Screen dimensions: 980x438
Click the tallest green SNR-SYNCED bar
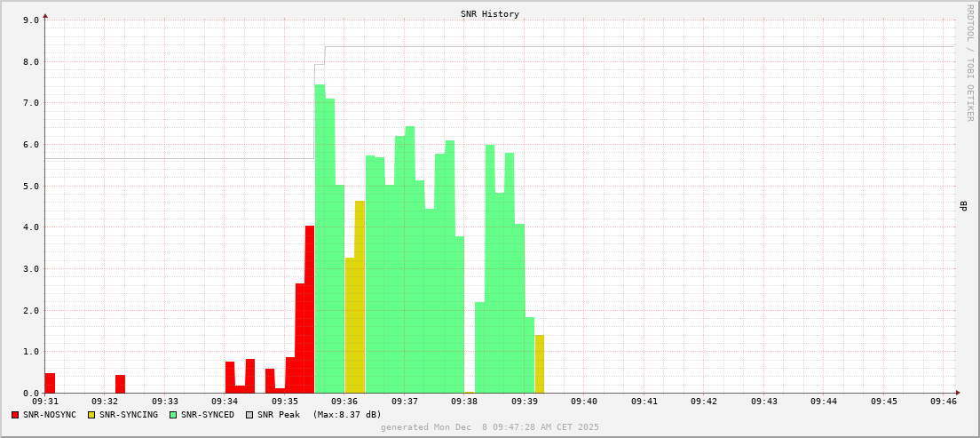click(320, 240)
